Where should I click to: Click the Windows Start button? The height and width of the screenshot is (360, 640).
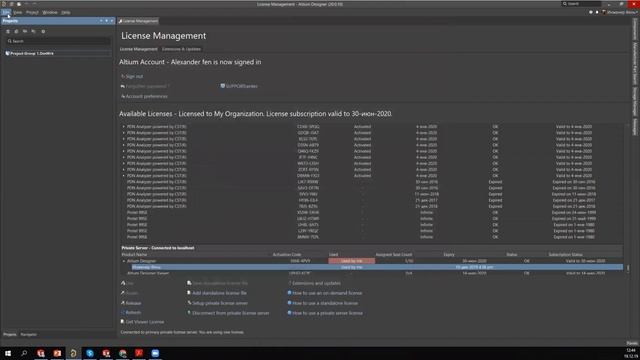[x=8, y=353]
